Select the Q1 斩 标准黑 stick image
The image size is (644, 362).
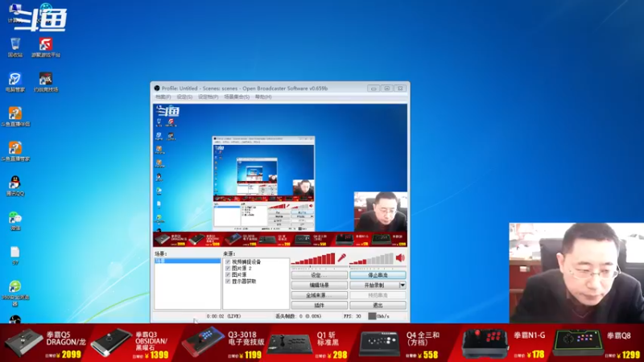click(290, 344)
